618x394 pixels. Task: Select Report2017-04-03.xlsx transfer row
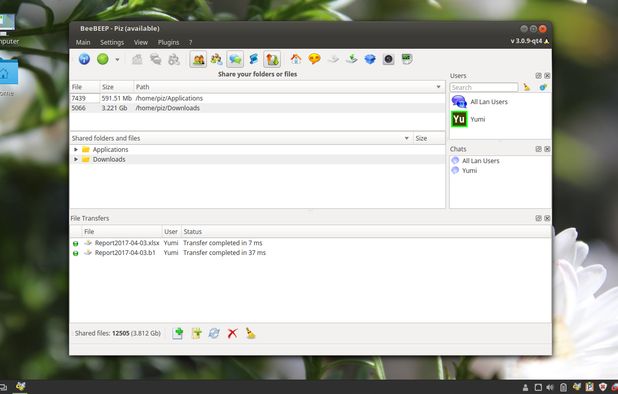click(x=310, y=243)
